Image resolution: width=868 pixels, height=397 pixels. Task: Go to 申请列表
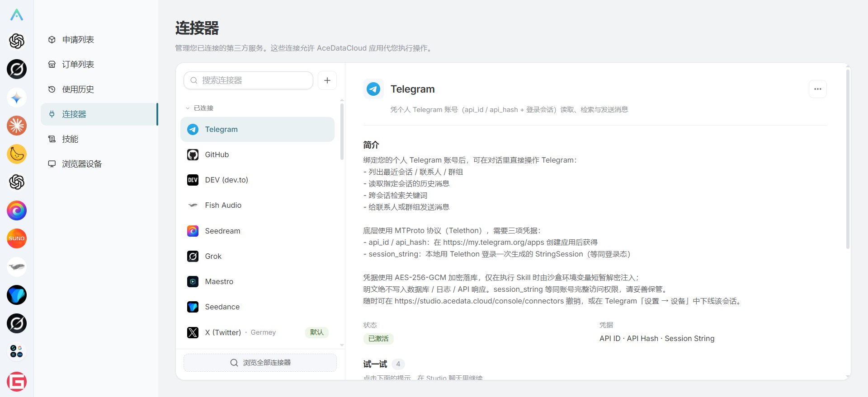point(99,40)
